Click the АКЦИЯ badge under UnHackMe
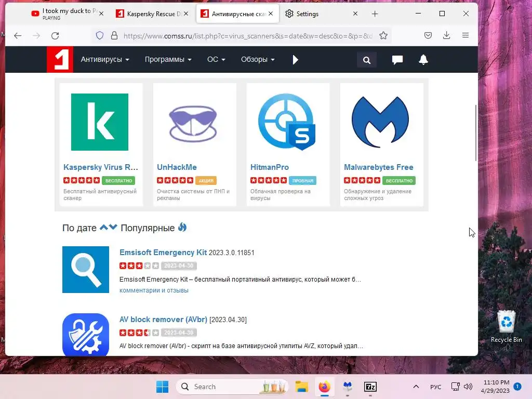The width and height of the screenshot is (532, 399). (206, 180)
